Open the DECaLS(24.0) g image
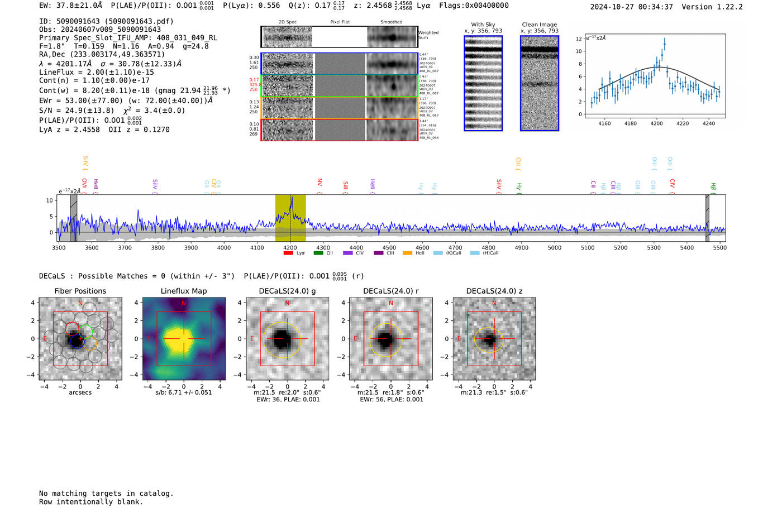 tap(288, 339)
